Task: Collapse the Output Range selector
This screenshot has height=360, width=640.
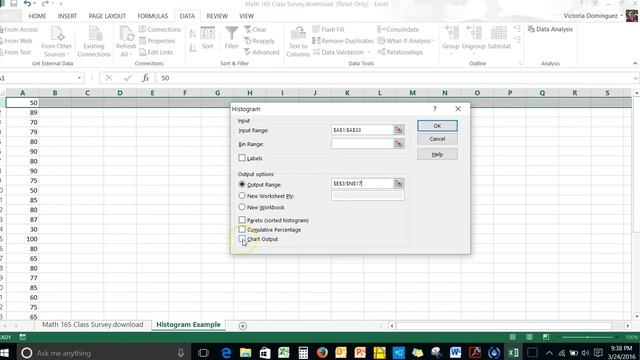Action: 398,184
